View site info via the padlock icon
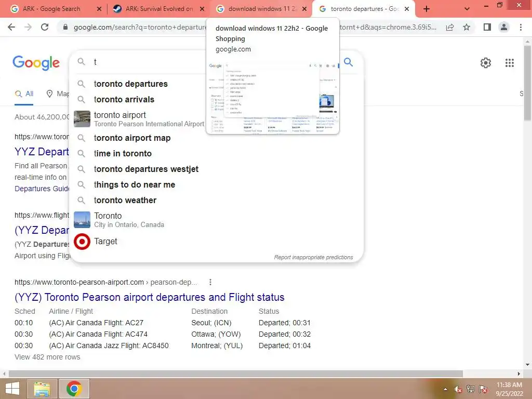This screenshot has height=399, width=532. click(65, 27)
